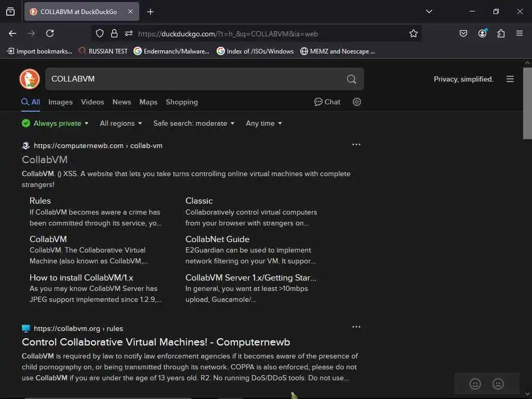
Task: Open more options for computernewb.com result
Action: pos(356,144)
